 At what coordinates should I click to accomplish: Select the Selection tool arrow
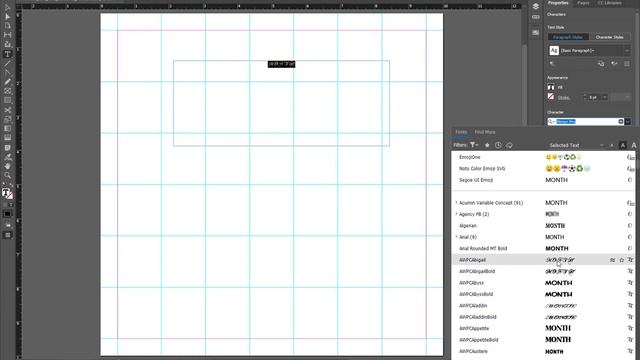click(7, 7)
